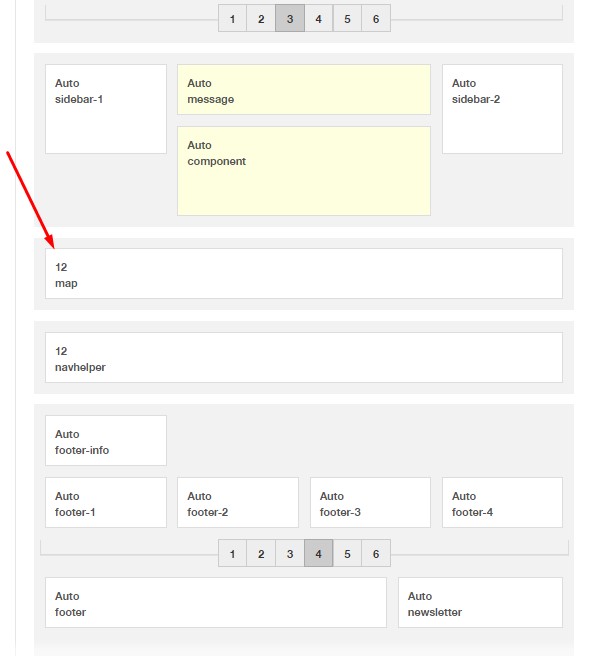The height and width of the screenshot is (656, 609).
Task: Select column count 4 above the sidebar row
Action: point(318,18)
